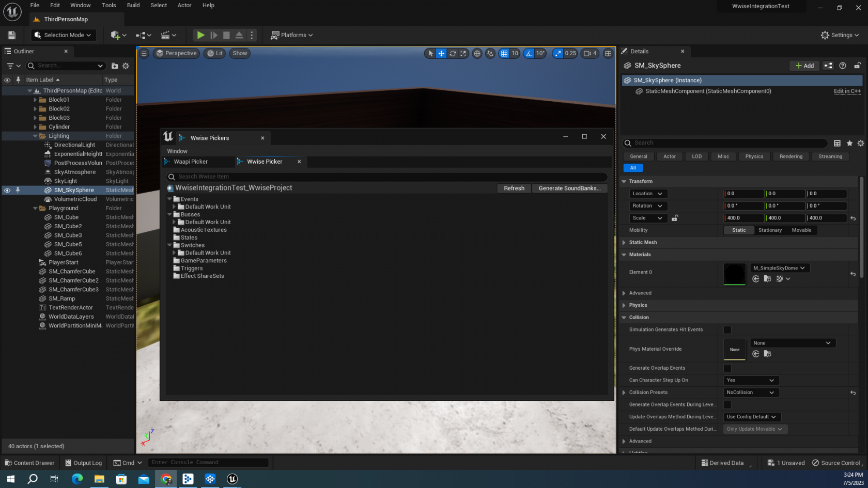Create new folder in Outliner

(x=115, y=66)
